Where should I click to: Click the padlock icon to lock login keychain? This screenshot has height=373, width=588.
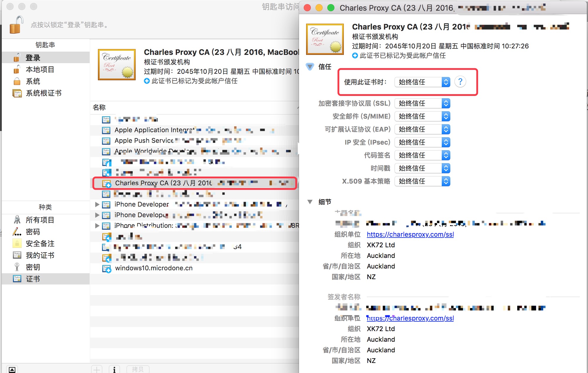click(16, 25)
